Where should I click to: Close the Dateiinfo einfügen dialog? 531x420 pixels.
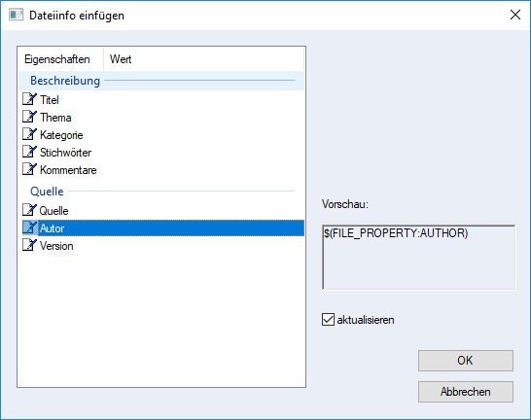[x=515, y=15]
